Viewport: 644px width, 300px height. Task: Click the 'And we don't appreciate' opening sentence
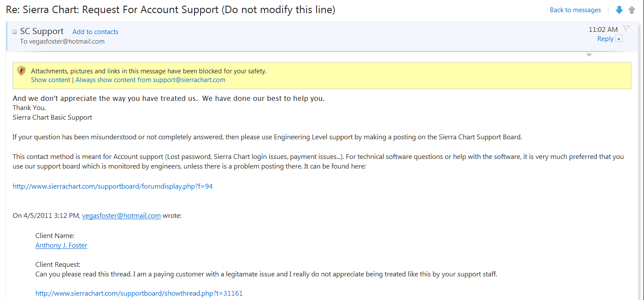(169, 98)
